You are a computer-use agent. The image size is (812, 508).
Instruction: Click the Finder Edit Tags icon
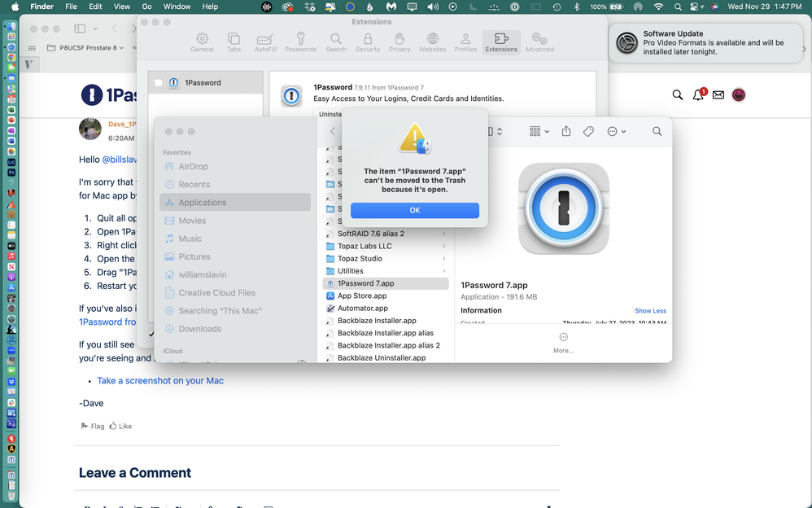(588, 131)
